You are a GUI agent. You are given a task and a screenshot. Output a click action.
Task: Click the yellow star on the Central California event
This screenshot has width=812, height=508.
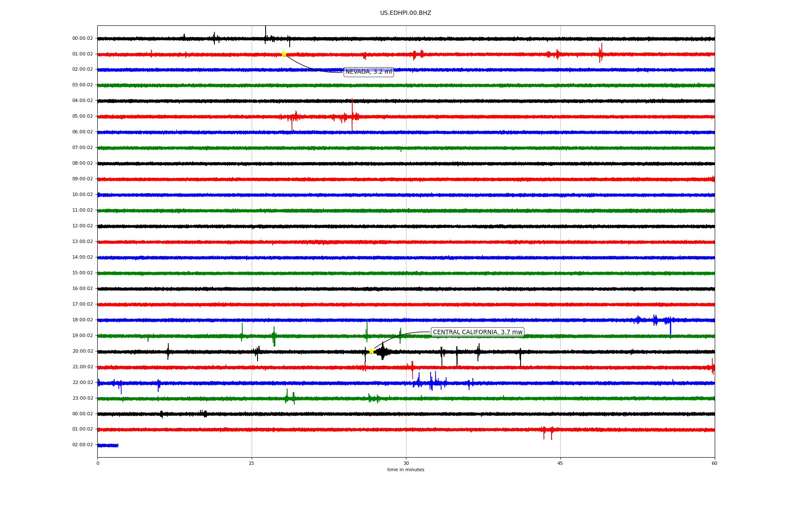click(371, 351)
